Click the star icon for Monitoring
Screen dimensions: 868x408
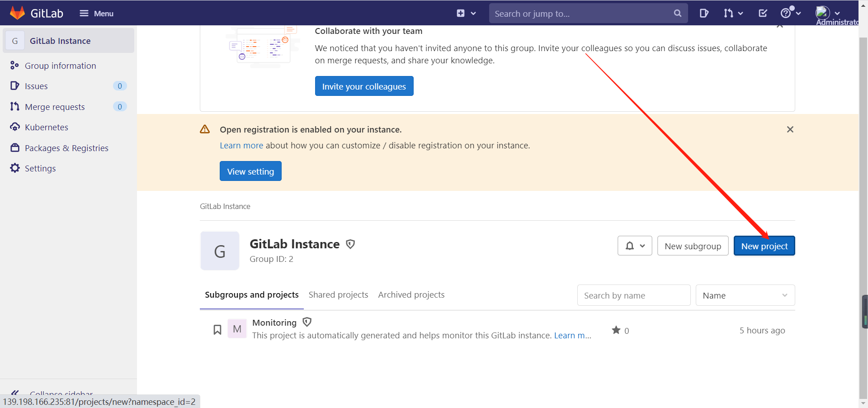pos(616,330)
